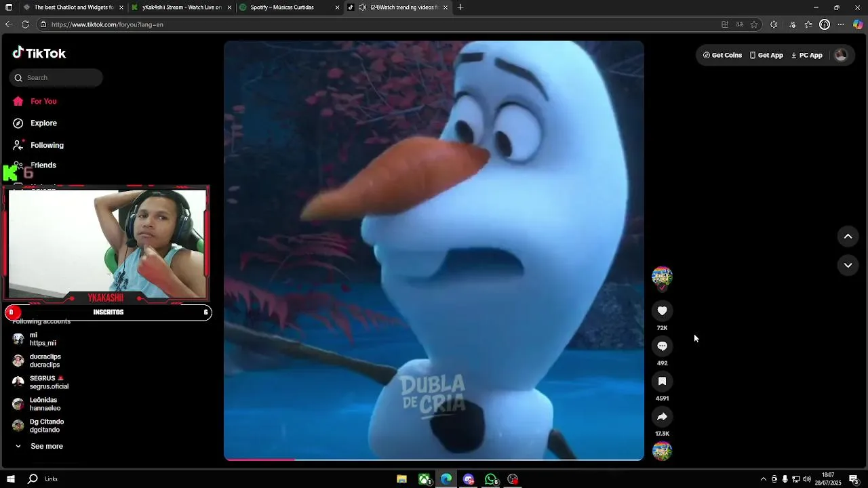The height and width of the screenshot is (488, 868).
Task: Show hidden system tray icons
Action: pyautogui.click(x=763, y=479)
